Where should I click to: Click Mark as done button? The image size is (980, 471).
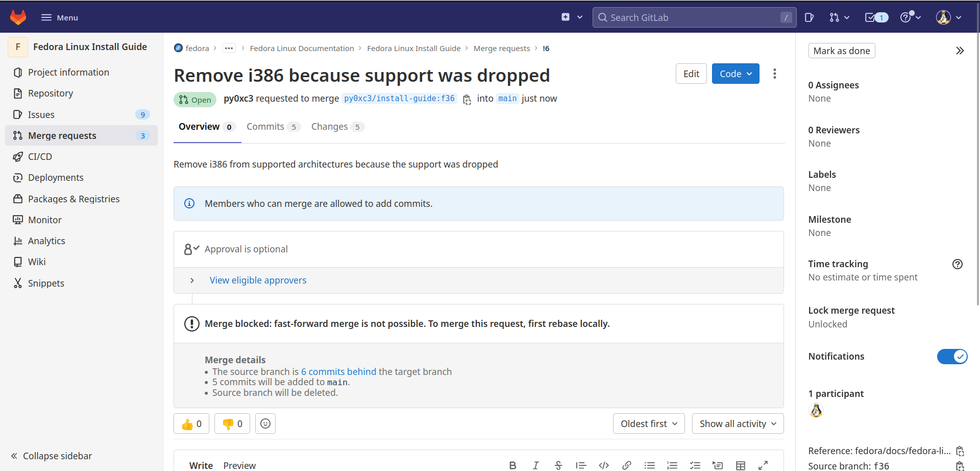(842, 51)
